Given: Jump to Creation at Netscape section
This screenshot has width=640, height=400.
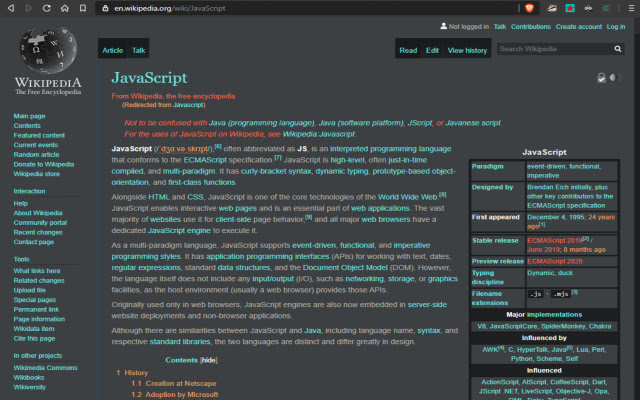Looking at the screenshot, I should coord(181,384).
